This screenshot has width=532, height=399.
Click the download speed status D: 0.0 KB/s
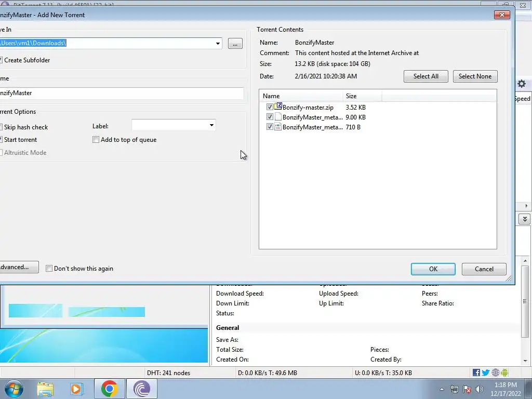(x=268, y=373)
